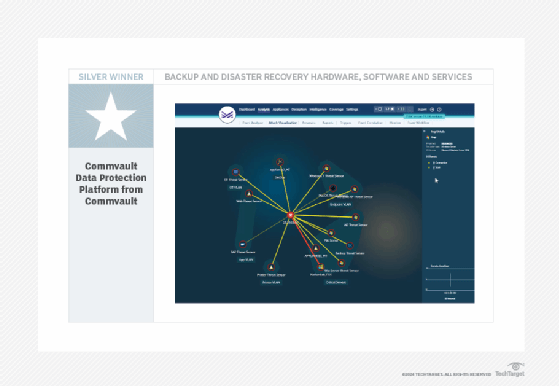Screen dimensions: 559x386
Task: Switch to the Triggers tab
Action: tap(345, 123)
